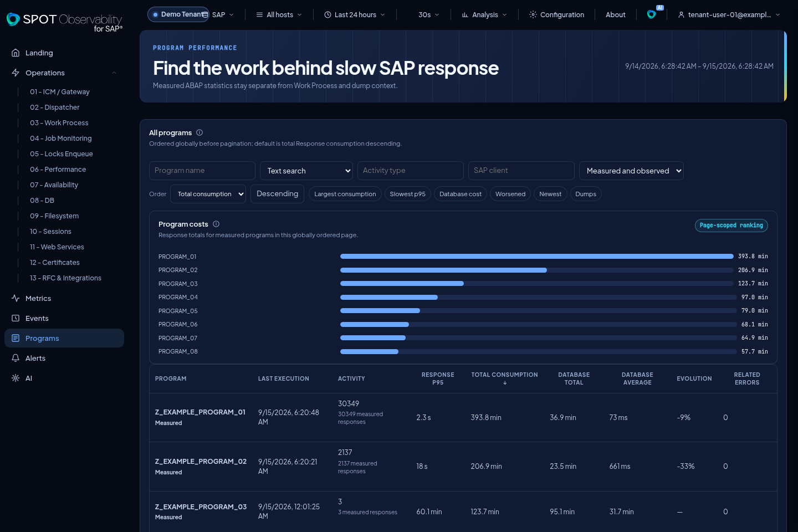Open the 06 - Performance link
This screenshot has width=798, height=532.
58,169
